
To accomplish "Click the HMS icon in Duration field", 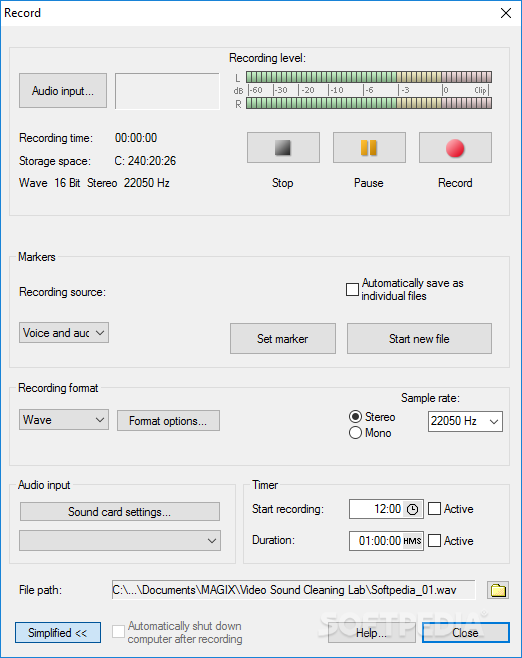I will point(412,541).
